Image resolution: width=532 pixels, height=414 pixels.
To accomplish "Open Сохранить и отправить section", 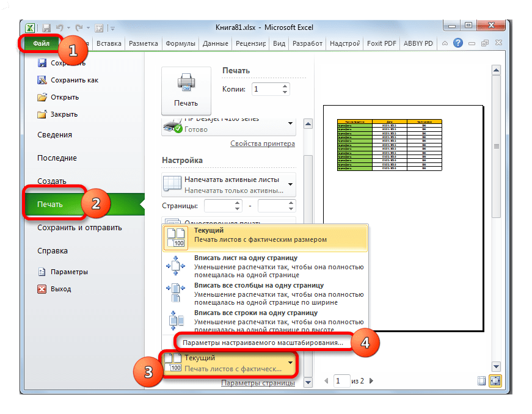I will [x=80, y=228].
